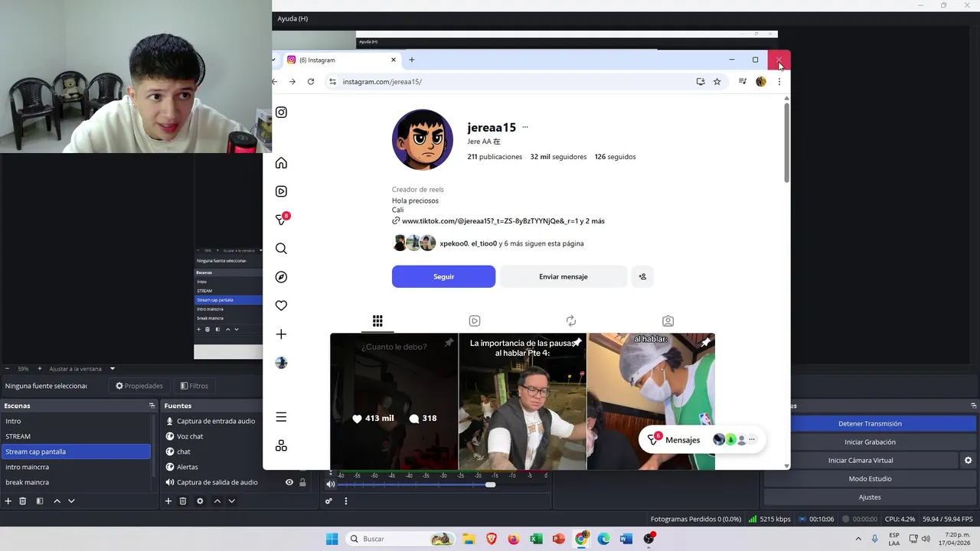
Task: Go to the Instagram Home feed icon
Action: pyautogui.click(x=281, y=163)
